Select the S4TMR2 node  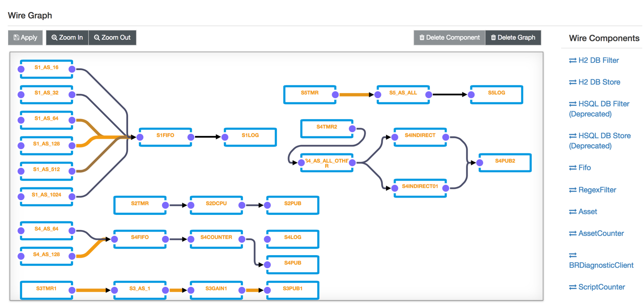(327, 128)
